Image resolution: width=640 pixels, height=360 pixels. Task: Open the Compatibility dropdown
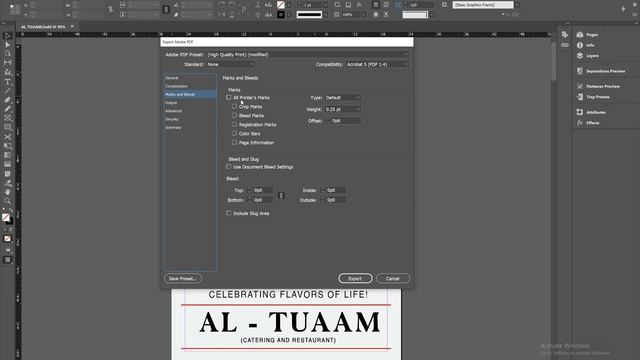click(377, 64)
